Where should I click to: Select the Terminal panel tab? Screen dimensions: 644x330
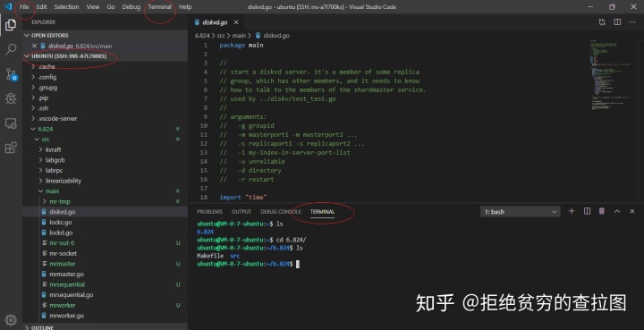(322, 212)
